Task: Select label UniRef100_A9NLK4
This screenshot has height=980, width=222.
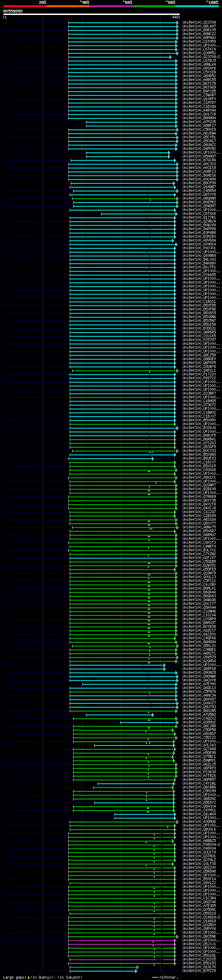Action: click(199, 64)
